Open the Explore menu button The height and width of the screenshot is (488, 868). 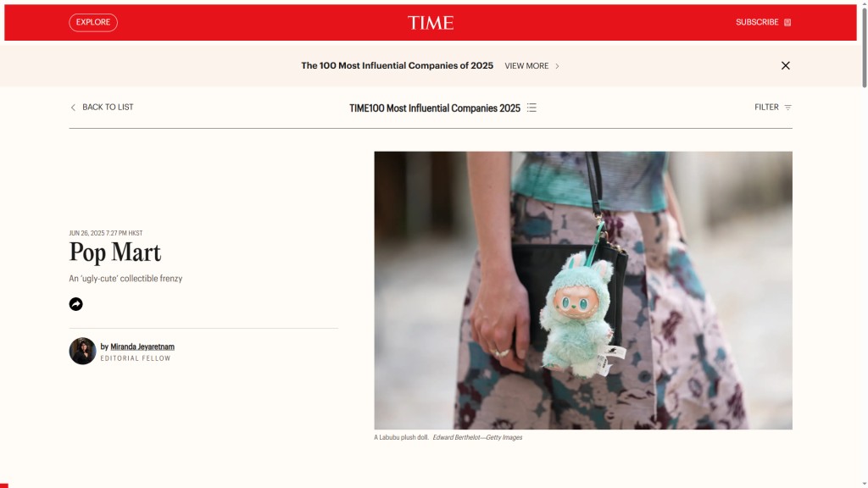click(93, 22)
